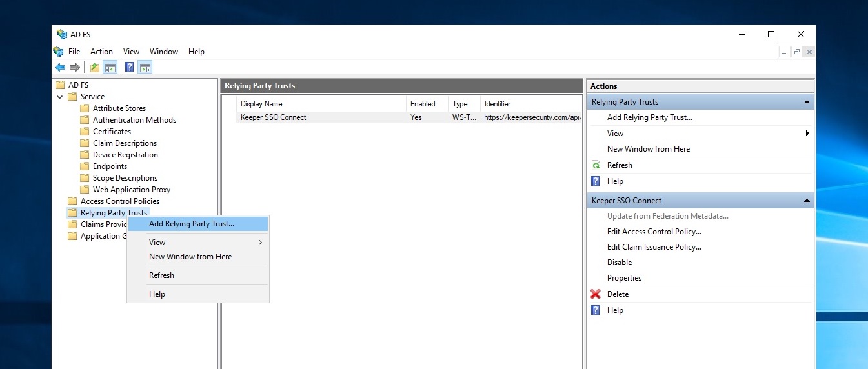Select Add Relying Party Trust in context menu
Image resolution: width=868 pixels, height=369 pixels.
[192, 224]
